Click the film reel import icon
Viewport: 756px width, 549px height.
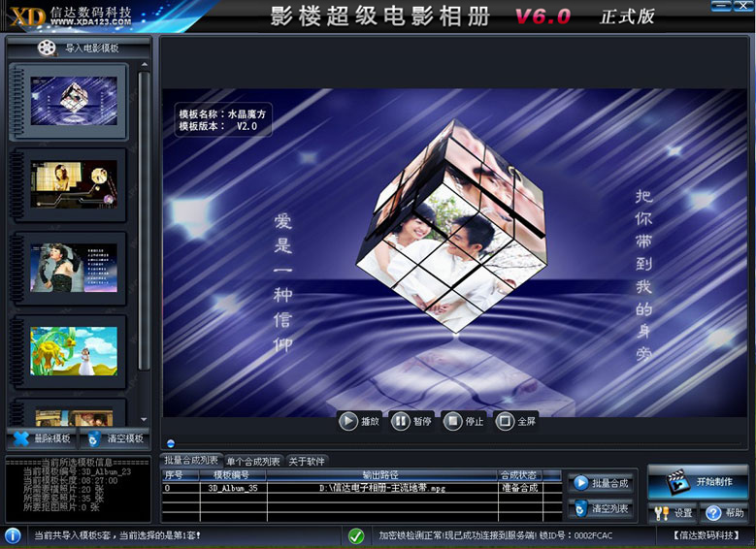47,48
